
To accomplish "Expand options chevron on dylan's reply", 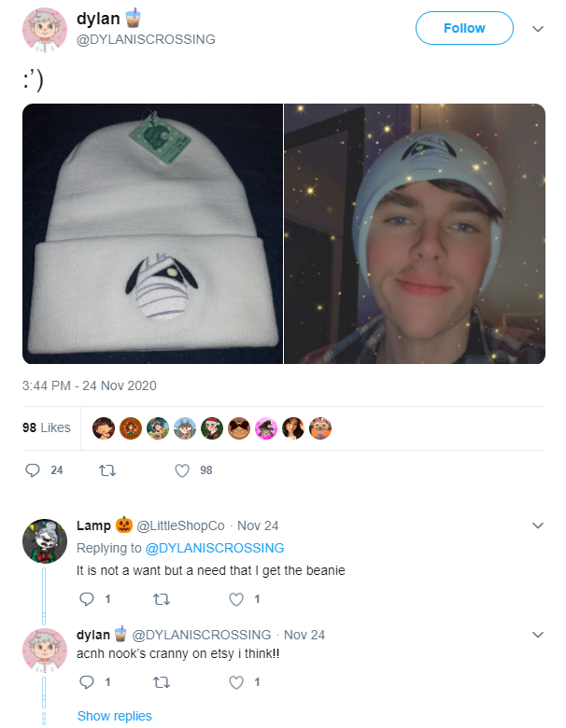I will (538, 635).
